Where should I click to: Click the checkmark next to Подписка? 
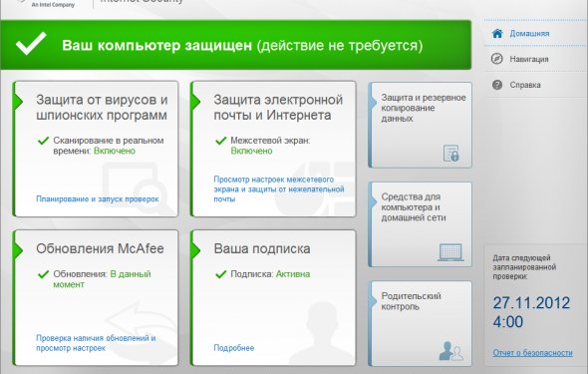[221, 274]
